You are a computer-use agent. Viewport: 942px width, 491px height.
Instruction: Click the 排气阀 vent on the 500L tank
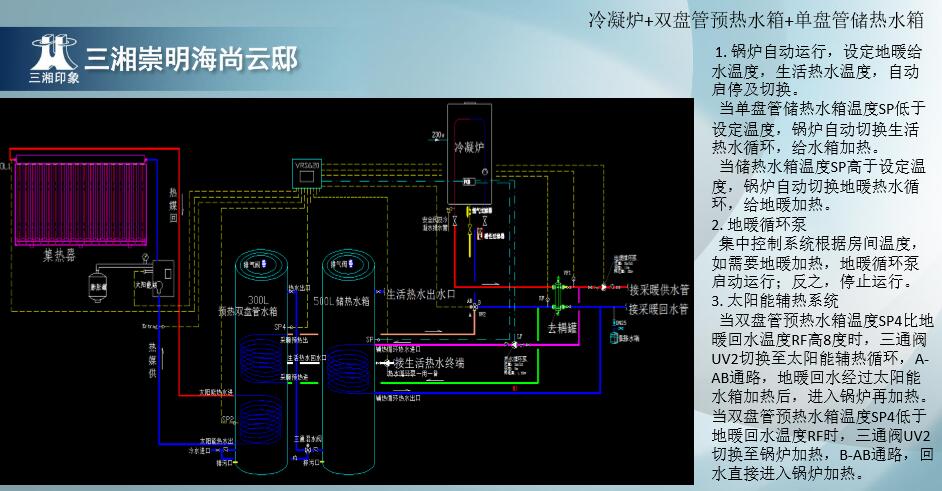tap(343, 264)
